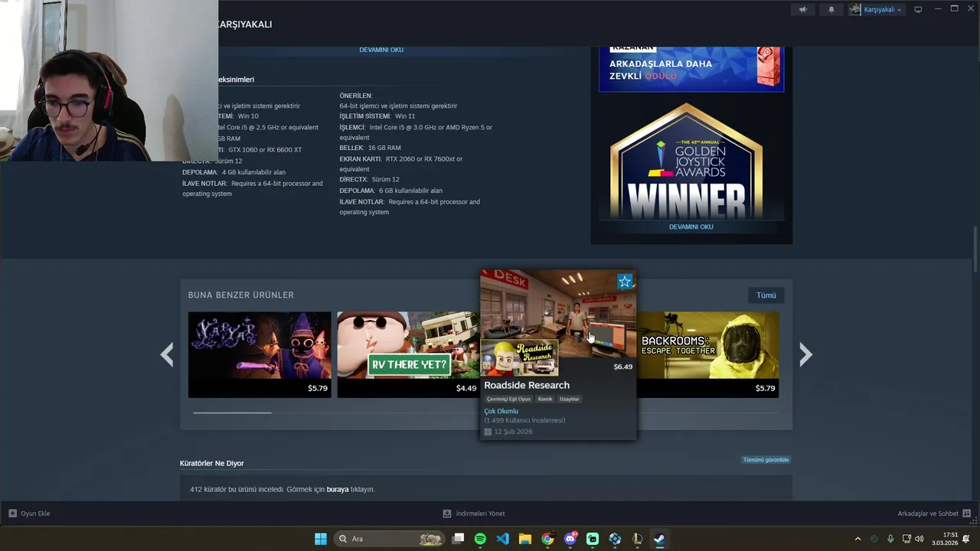Click the Çok Olumlu review summary
980x551 pixels.
point(501,411)
